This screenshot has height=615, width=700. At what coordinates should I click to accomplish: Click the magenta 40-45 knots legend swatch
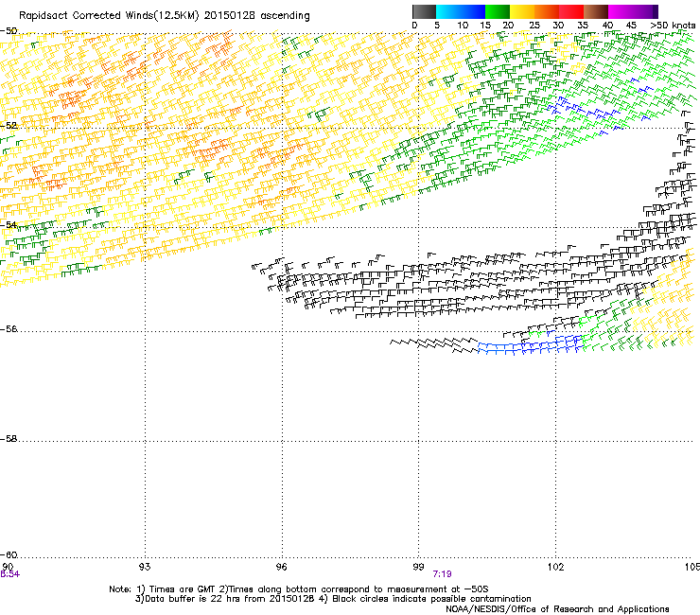(x=621, y=11)
